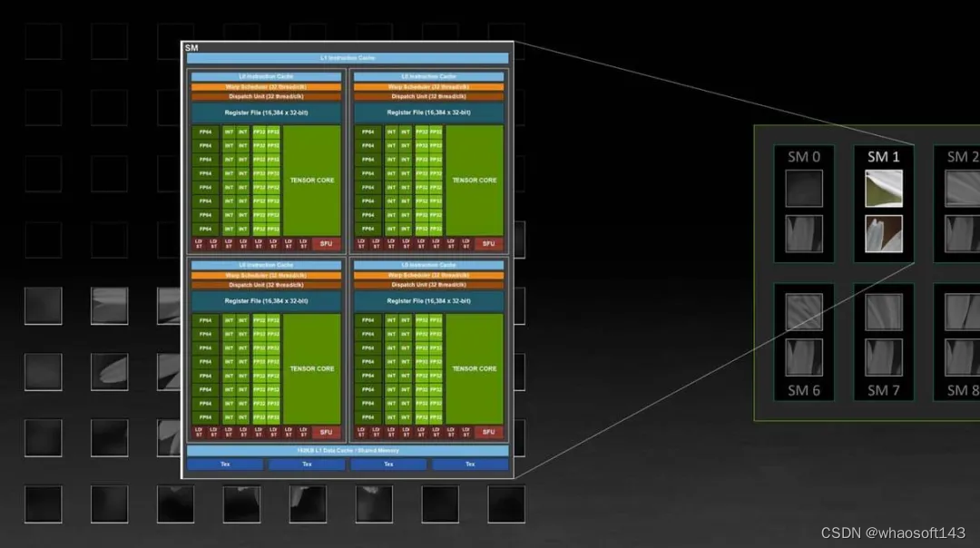This screenshot has width=980, height=548.
Task: Click the SFU unit in the bottom-left quadrant
Action: pos(326,433)
